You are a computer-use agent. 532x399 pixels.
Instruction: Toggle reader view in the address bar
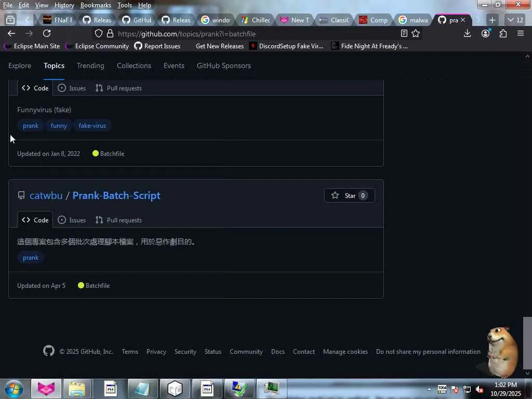[x=404, y=33]
